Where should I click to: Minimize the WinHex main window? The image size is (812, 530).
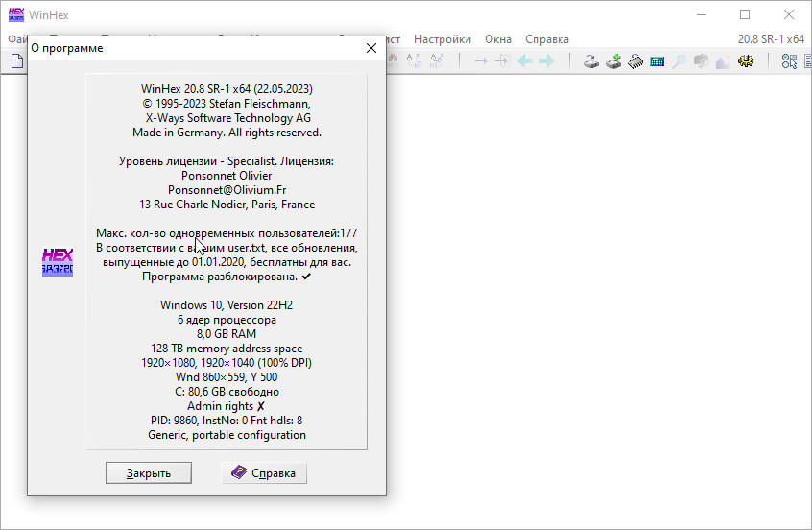pyautogui.click(x=702, y=14)
